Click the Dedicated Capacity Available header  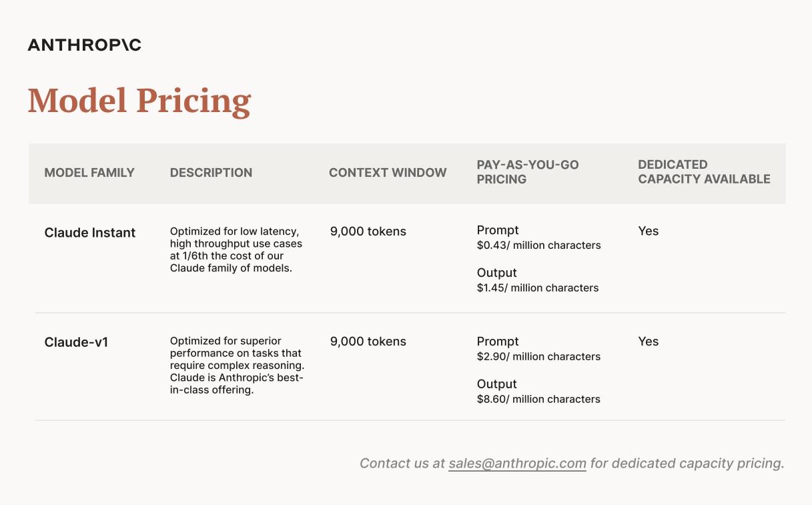tap(704, 172)
